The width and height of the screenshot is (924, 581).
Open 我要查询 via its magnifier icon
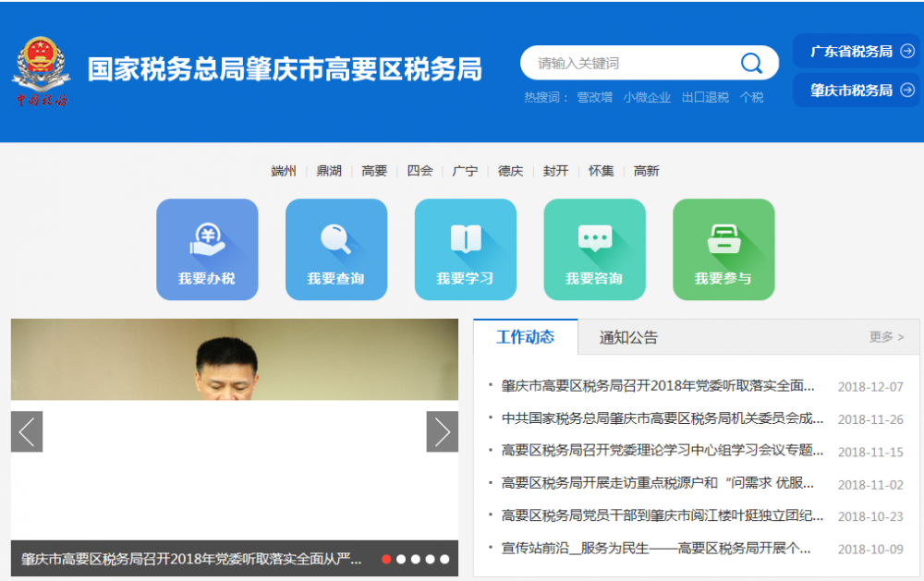click(336, 239)
